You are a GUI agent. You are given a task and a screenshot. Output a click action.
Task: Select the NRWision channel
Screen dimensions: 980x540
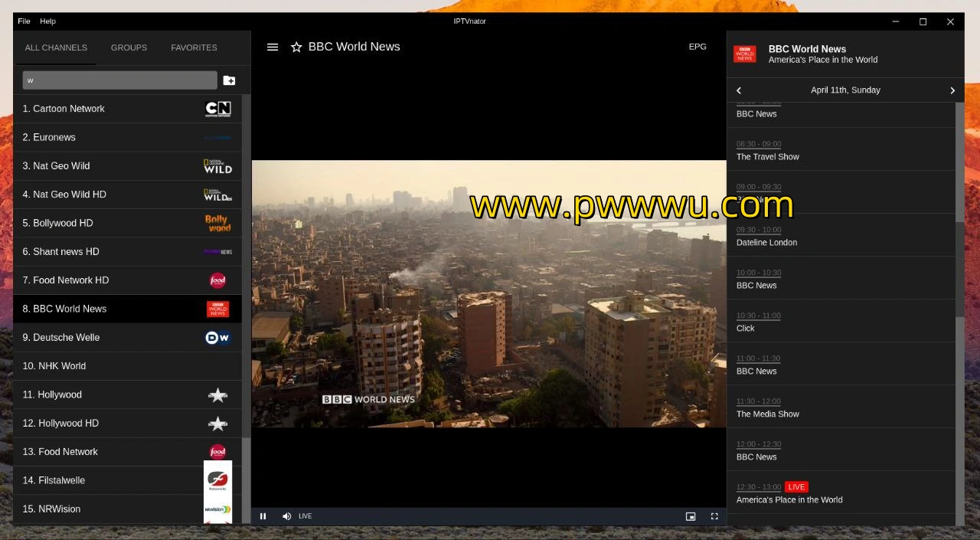point(127,509)
